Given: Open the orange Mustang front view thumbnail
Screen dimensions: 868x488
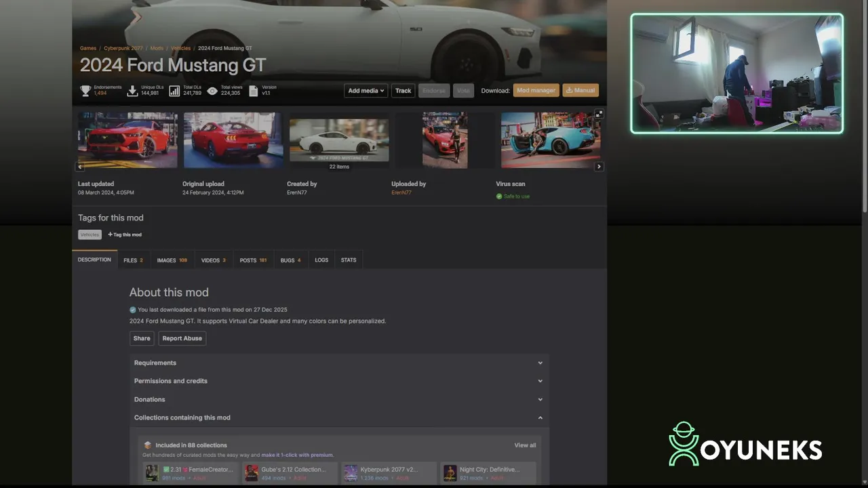Looking at the screenshot, I should coord(127,140).
